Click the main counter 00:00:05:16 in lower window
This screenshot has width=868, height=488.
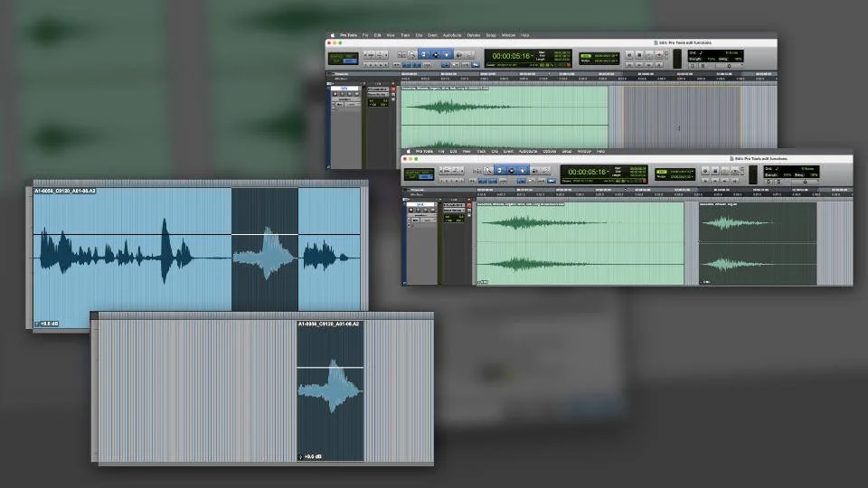click(x=587, y=172)
